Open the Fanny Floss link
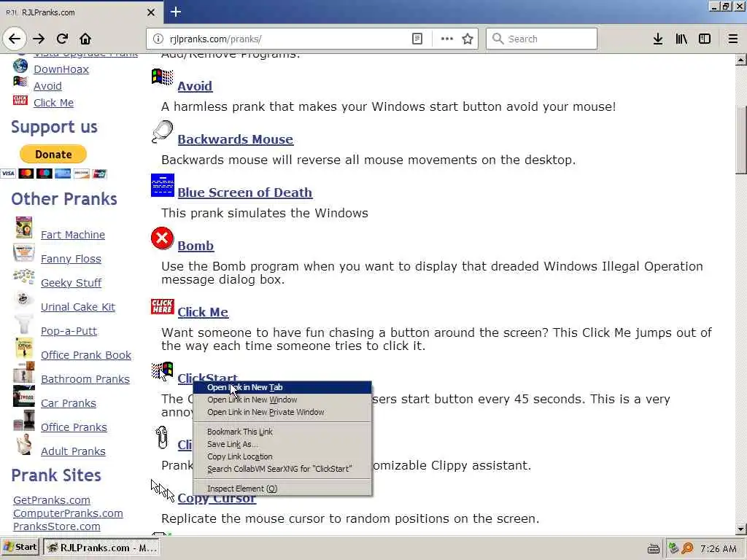This screenshot has width=747, height=560. 71,259
